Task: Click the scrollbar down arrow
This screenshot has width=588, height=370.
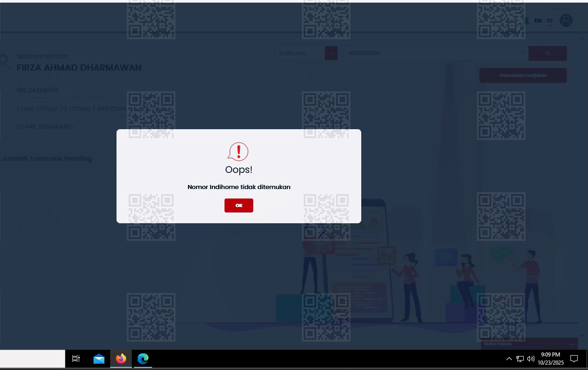Action: 582,335
